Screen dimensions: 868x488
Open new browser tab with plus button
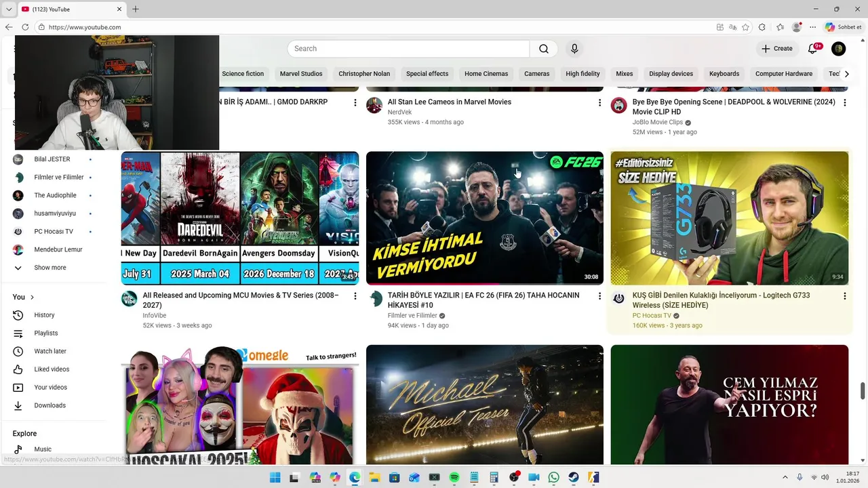point(136,9)
